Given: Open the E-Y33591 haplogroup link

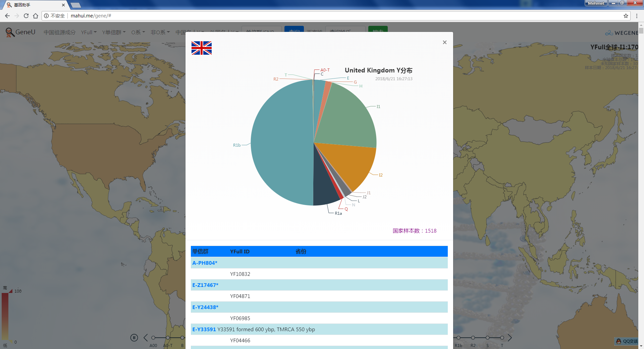Looking at the screenshot, I should coord(204,329).
